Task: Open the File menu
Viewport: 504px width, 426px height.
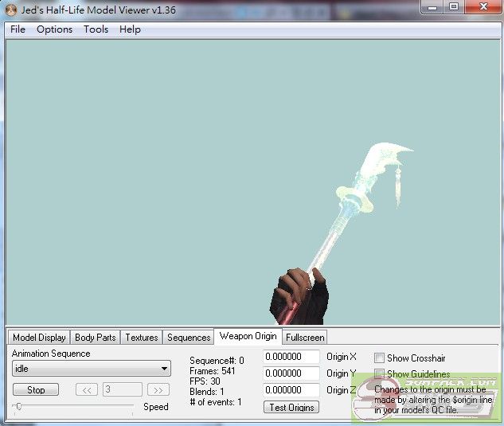Action: [x=18, y=29]
